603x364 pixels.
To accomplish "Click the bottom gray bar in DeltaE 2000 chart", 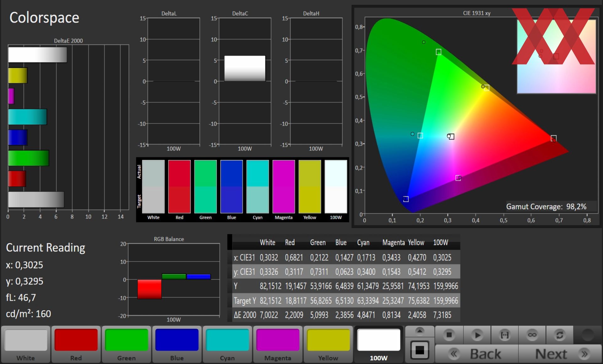I will click(36, 199).
